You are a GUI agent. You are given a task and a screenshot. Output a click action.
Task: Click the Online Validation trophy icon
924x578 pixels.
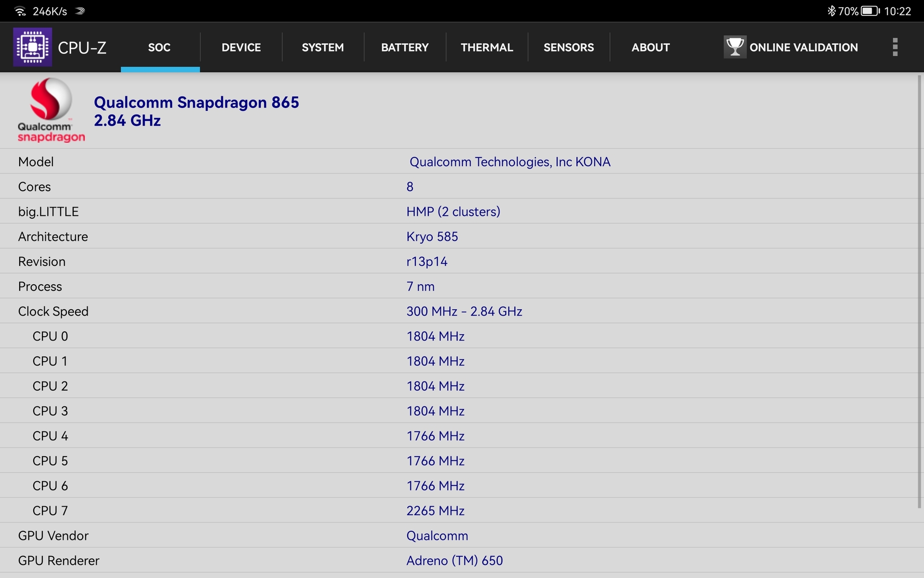(734, 47)
